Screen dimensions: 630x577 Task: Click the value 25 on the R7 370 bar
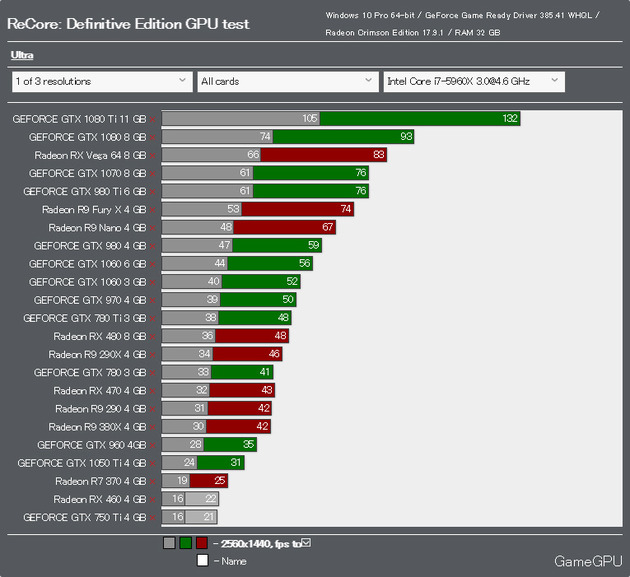[x=219, y=480]
